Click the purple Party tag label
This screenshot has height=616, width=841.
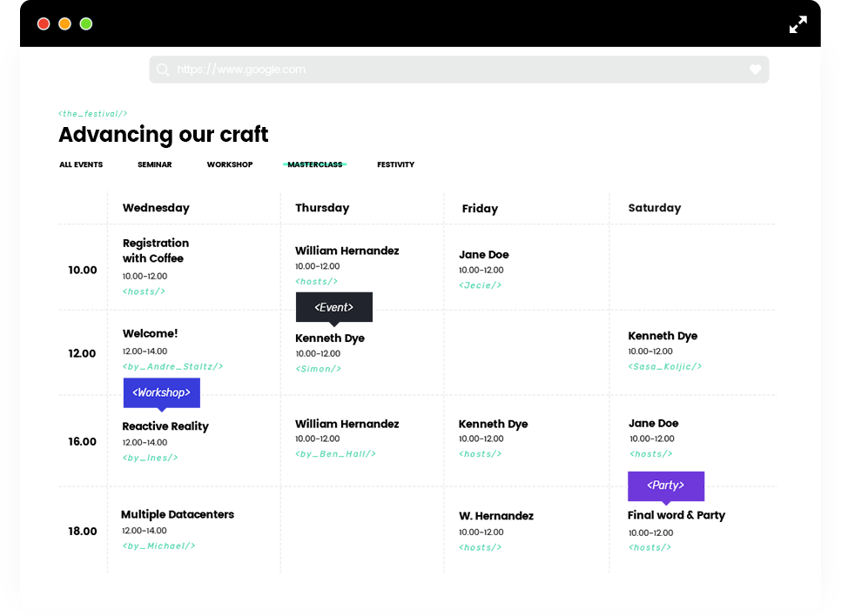pos(665,485)
